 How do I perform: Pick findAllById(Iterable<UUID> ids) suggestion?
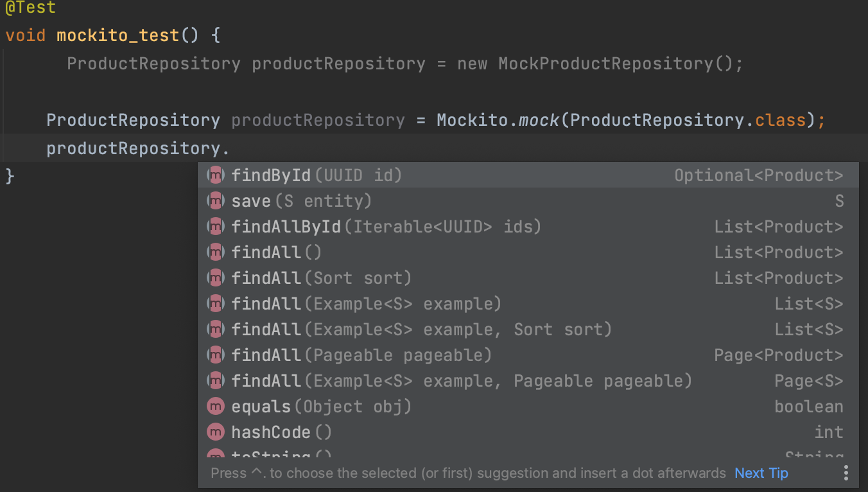[528, 227]
